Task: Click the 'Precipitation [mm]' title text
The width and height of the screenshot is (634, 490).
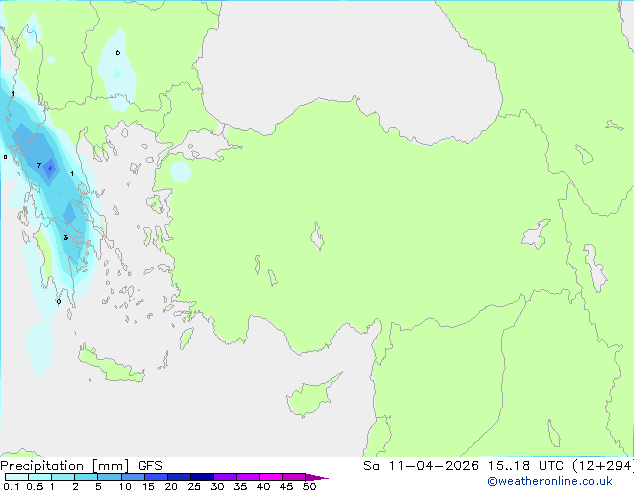Action: pyautogui.click(x=65, y=466)
